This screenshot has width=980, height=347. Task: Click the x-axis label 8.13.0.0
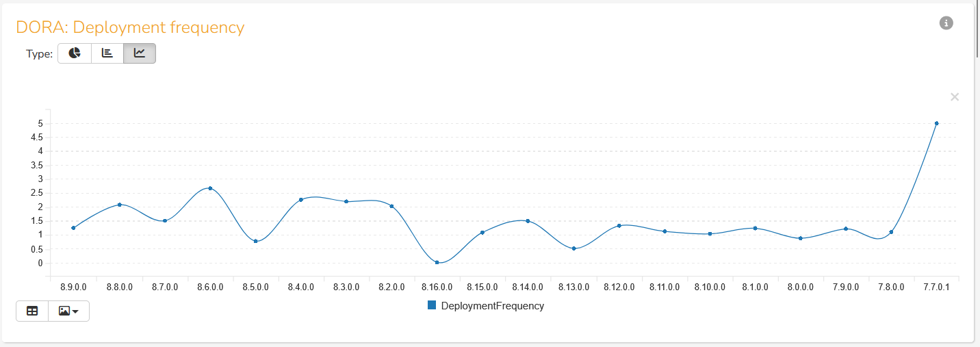coord(573,287)
